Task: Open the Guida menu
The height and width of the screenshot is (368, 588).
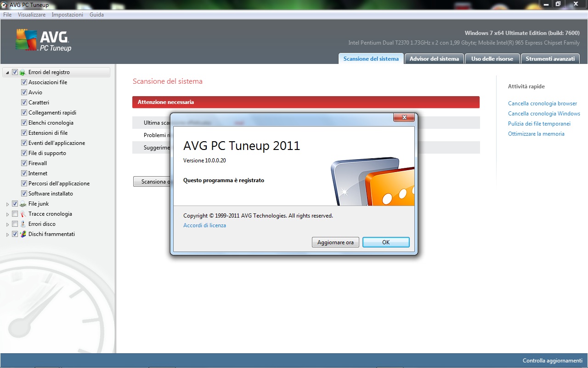Action: [x=96, y=15]
